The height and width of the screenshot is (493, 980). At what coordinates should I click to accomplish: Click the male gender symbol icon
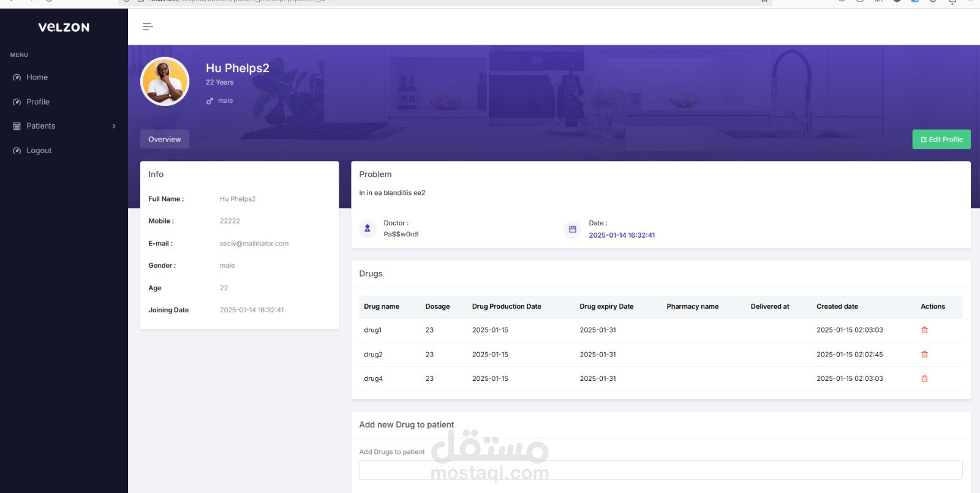coord(209,101)
